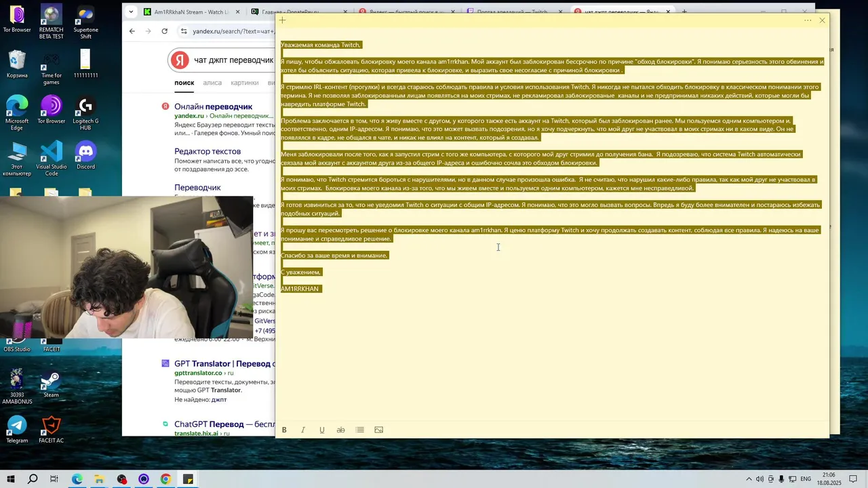Open the Recycle Bin 'Корзина' icon
868x488 pixels.
(x=17, y=64)
